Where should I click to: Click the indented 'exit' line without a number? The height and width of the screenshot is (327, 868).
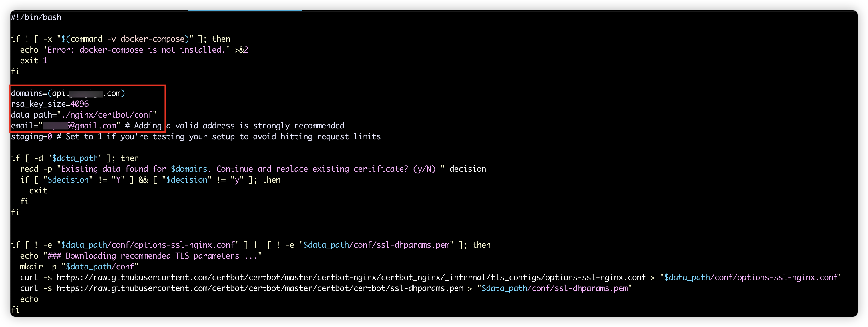coord(38,191)
